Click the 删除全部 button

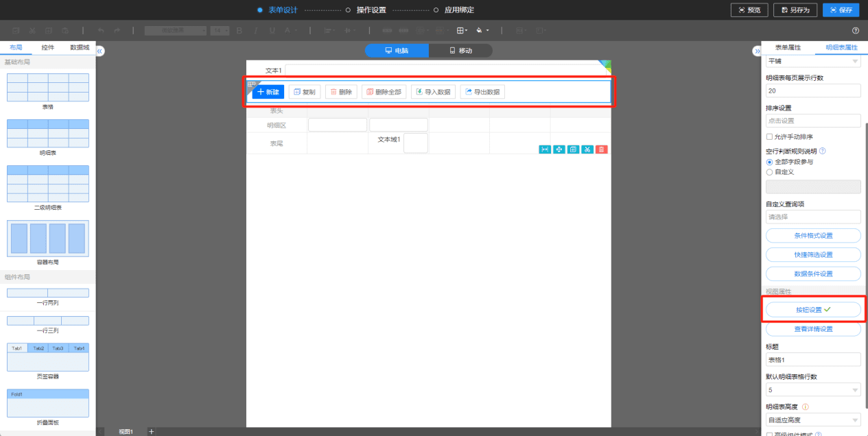[x=384, y=92]
